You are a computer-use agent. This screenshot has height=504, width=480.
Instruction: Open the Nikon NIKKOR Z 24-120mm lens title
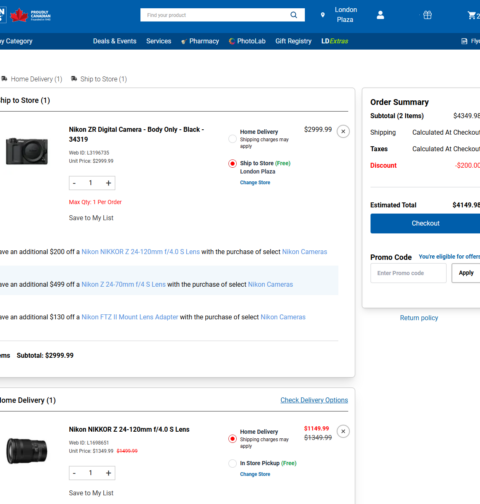click(129, 429)
